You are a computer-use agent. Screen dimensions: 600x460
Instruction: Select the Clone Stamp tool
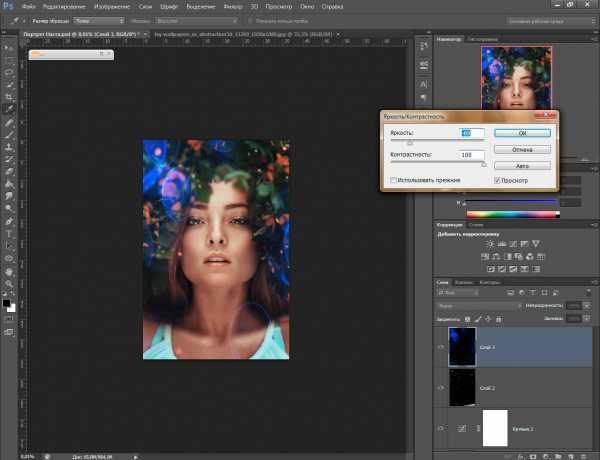click(8, 147)
